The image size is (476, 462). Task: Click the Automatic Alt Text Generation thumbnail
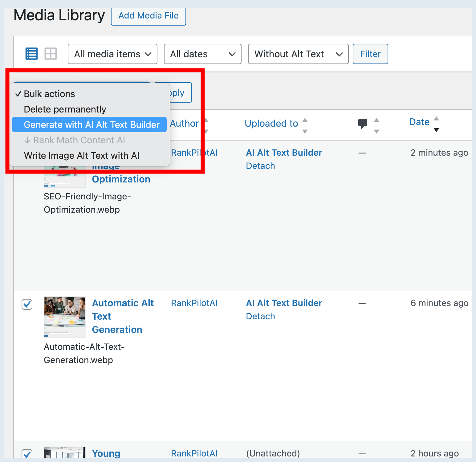click(65, 317)
